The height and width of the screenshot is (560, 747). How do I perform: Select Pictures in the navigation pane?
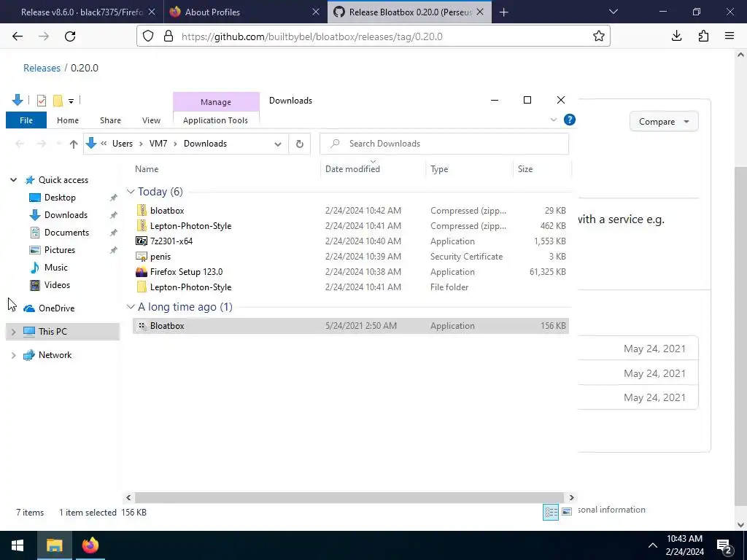click(x=59, y=250)
